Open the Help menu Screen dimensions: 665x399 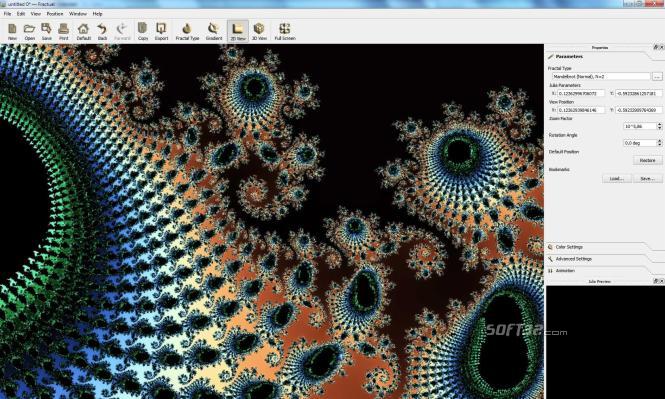click(98, 14)
